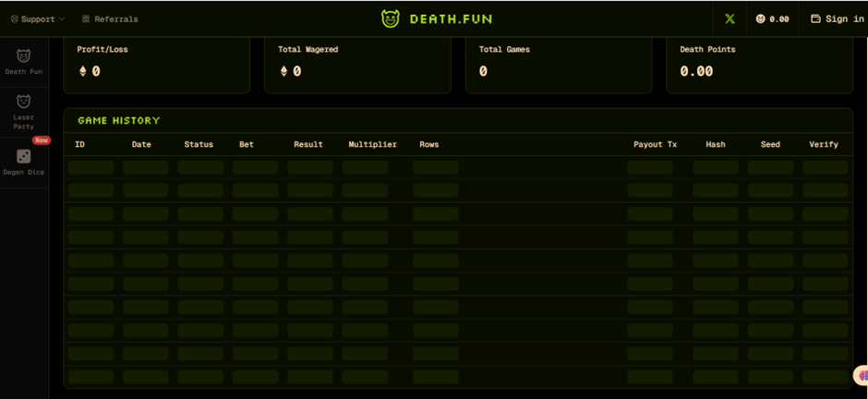
Task: Click the New badge on Degen Dice
Action: (42, 140)
